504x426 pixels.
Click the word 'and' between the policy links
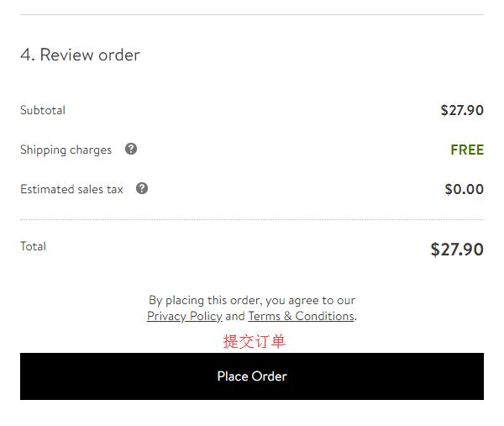click(235, 317)
